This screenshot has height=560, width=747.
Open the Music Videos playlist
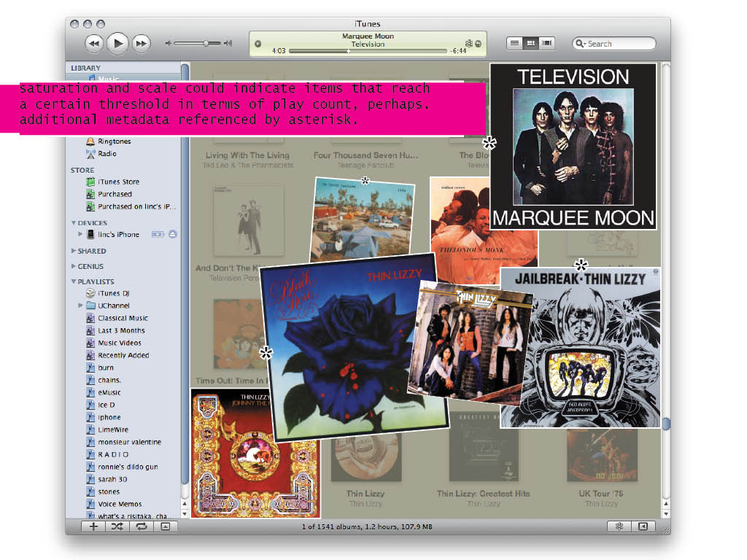(x=120, y=343)
